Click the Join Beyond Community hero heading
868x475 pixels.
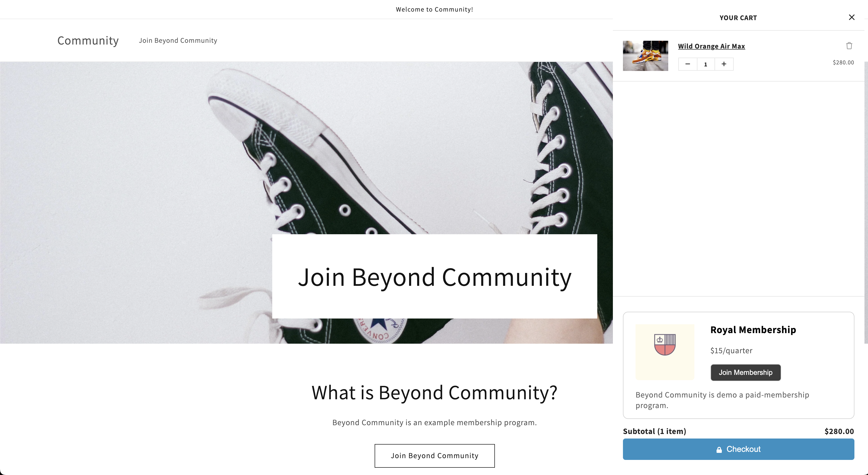click(434, 277)
